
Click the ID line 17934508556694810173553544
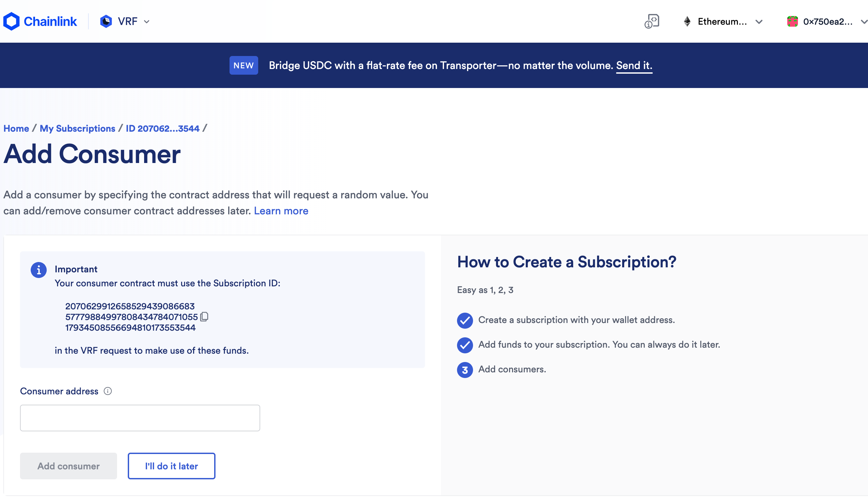tap(130, 328)
